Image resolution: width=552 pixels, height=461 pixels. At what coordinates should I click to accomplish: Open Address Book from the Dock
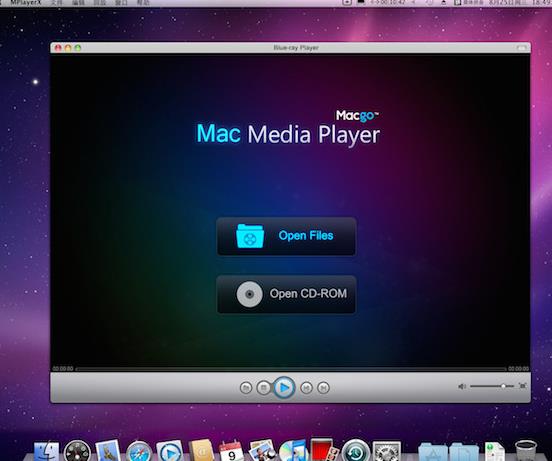tap(201, 450)
